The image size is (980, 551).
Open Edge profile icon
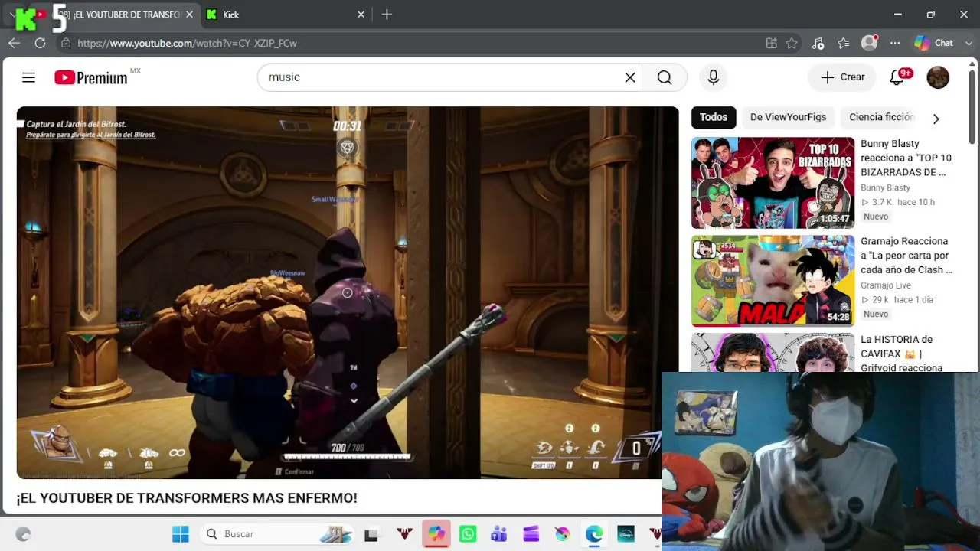[x=869, y=43]
